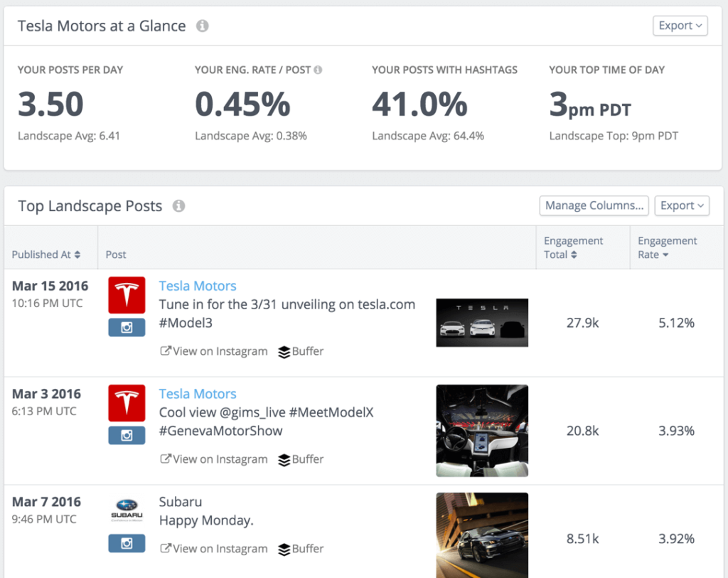Click the Buffer icon on the MeetModelX post

point(300,459)
